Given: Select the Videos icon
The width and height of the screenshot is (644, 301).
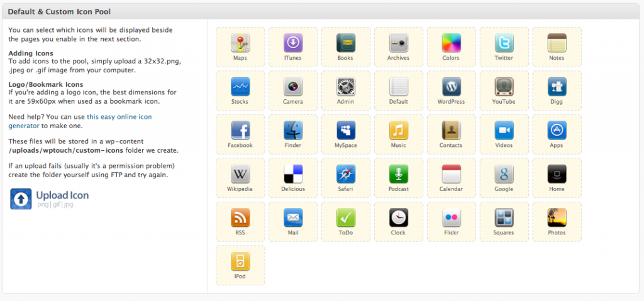Looking at the screenshot, I should click(504, 131).
